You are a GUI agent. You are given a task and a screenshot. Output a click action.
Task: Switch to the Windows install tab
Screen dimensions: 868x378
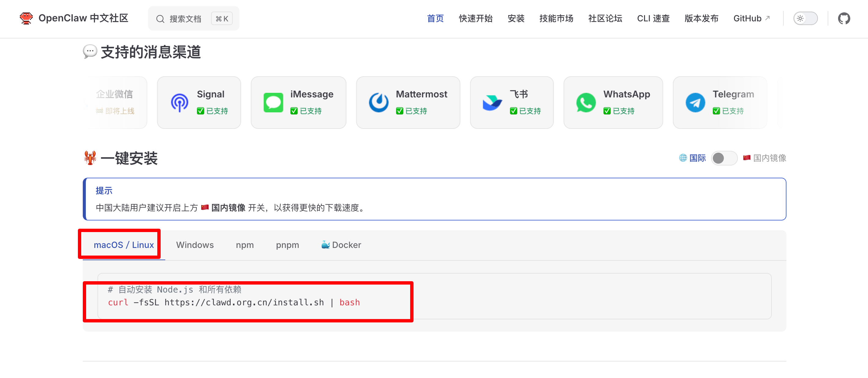195,245
